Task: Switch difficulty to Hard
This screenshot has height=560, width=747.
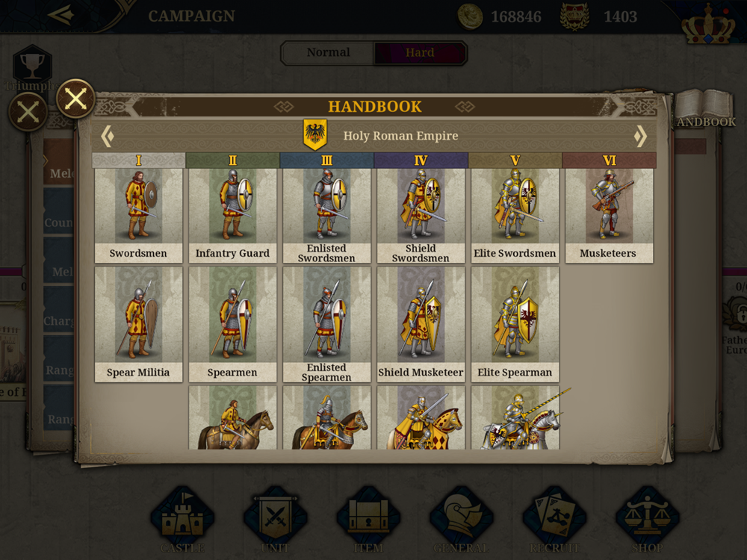Action: tap(420, 52)
